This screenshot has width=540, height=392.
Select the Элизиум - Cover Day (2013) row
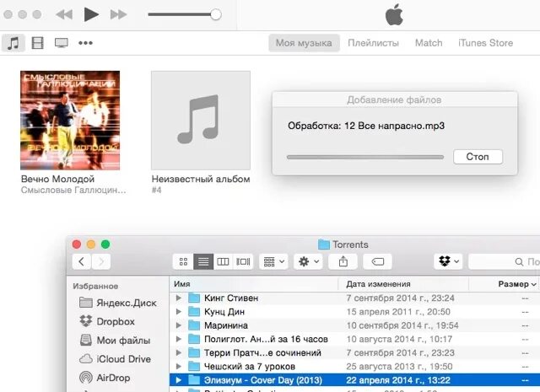tap(354, 380)
